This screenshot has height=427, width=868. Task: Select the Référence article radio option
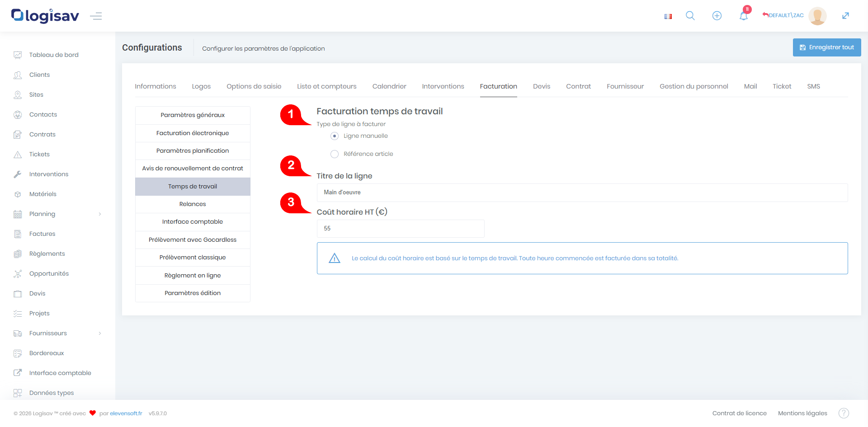[335, 154]
